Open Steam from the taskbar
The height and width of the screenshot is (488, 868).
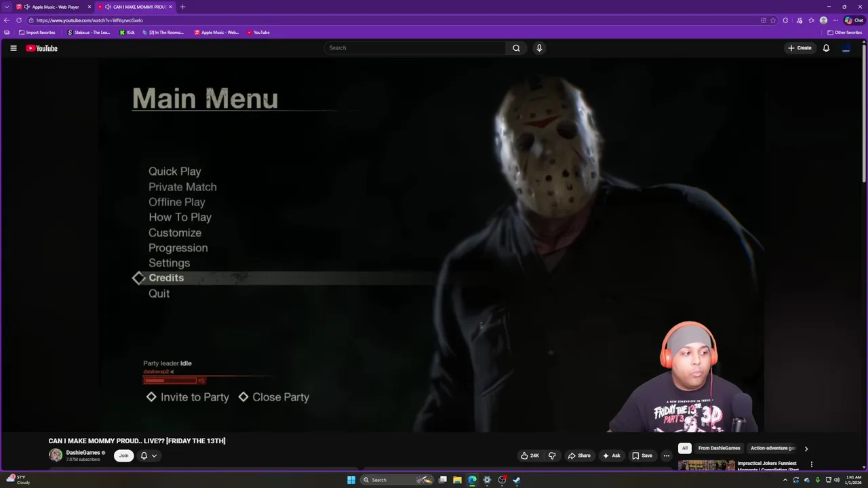517,480
